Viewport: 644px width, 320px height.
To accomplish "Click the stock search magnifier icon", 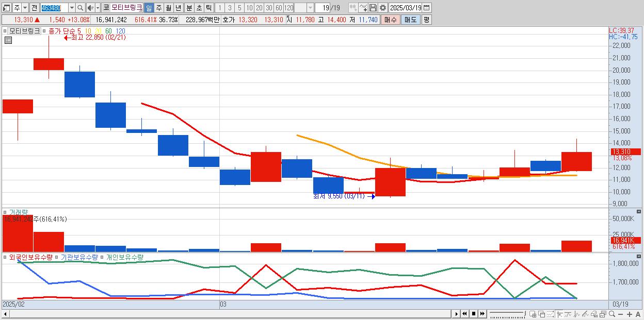I will pyautogui.click(x=81, y=8).
